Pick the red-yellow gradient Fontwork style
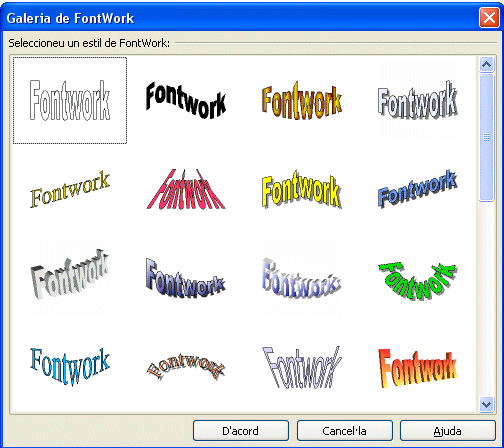 (x=418, y=367)
